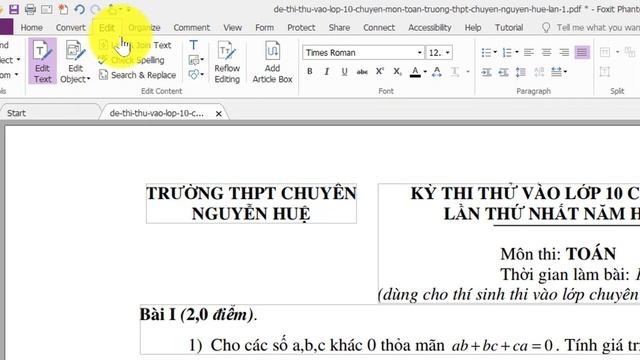Select the Add Text (T) tool
The height and width of the screenshot is (360, 640).
(193, 45)
